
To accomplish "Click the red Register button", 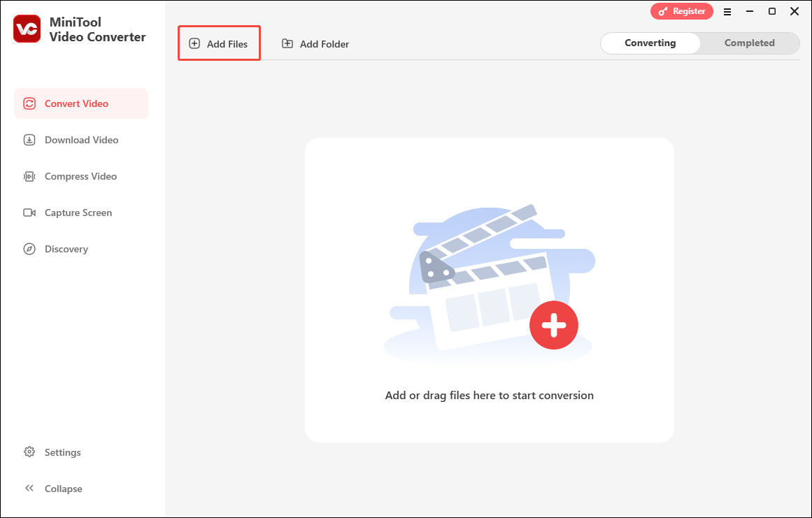I will [x=681, y=11].
